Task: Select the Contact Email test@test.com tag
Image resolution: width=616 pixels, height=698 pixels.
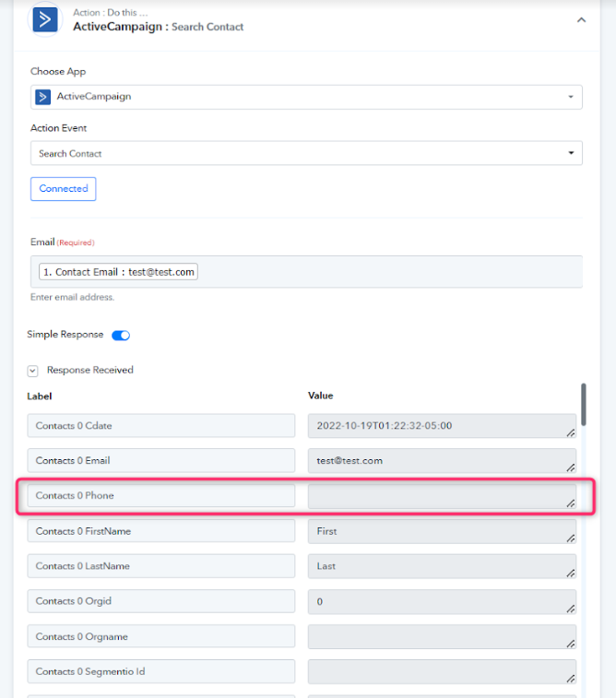Action: point(118,271)
